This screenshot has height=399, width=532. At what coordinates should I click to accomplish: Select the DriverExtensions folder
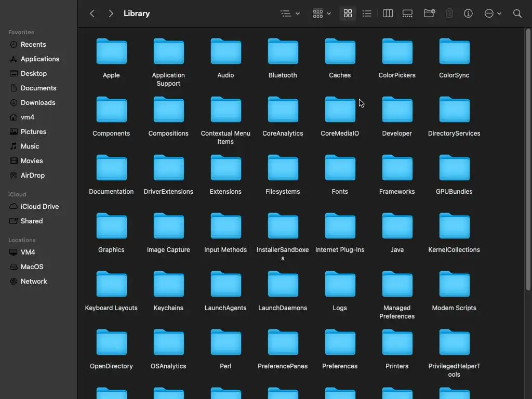(x=168, y=168)
